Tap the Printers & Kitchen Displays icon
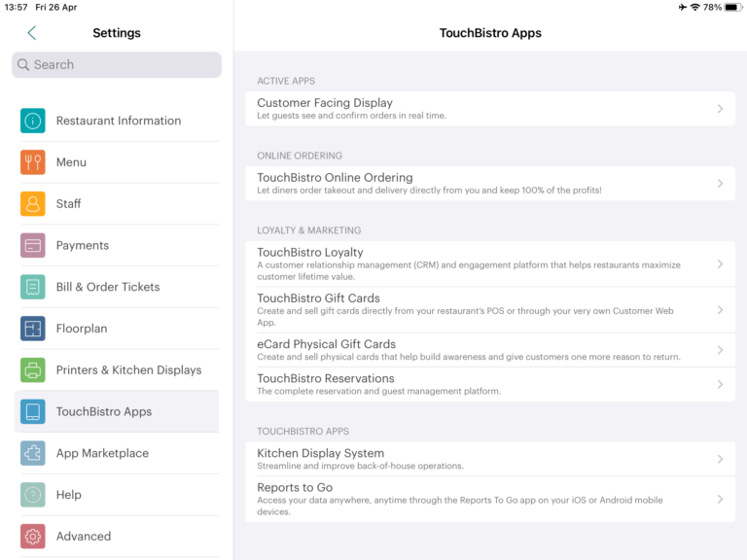747x560 pixels. click(x=33, y=370)
